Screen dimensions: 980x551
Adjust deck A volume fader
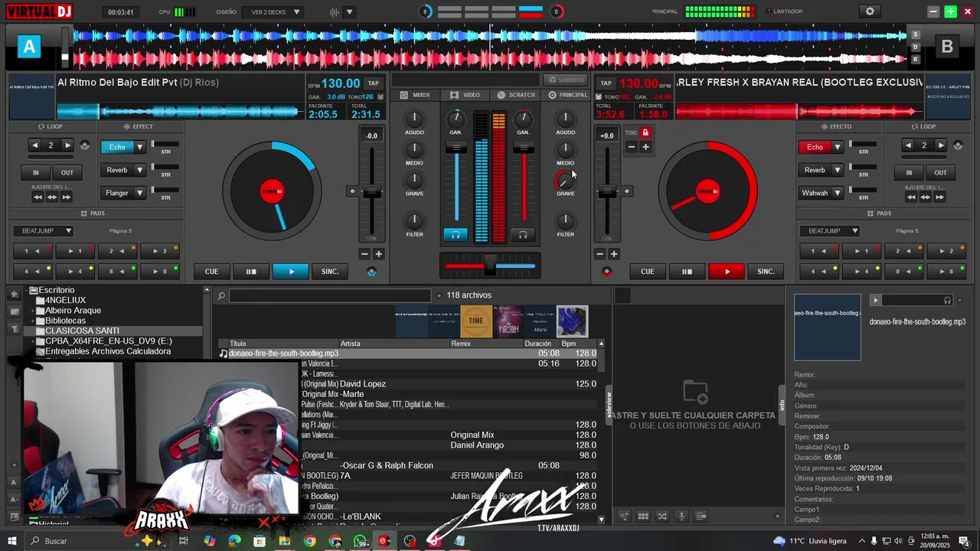pyautogui.click(x=456, y=148)
